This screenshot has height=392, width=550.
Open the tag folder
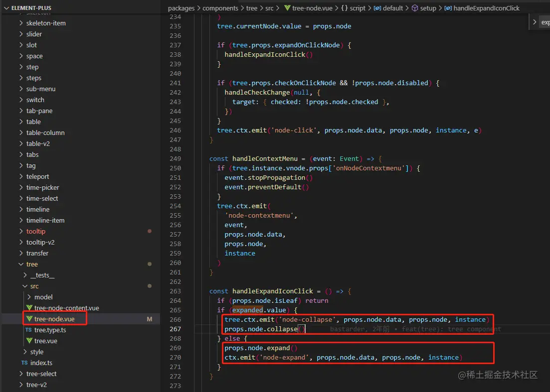point(31,166)
